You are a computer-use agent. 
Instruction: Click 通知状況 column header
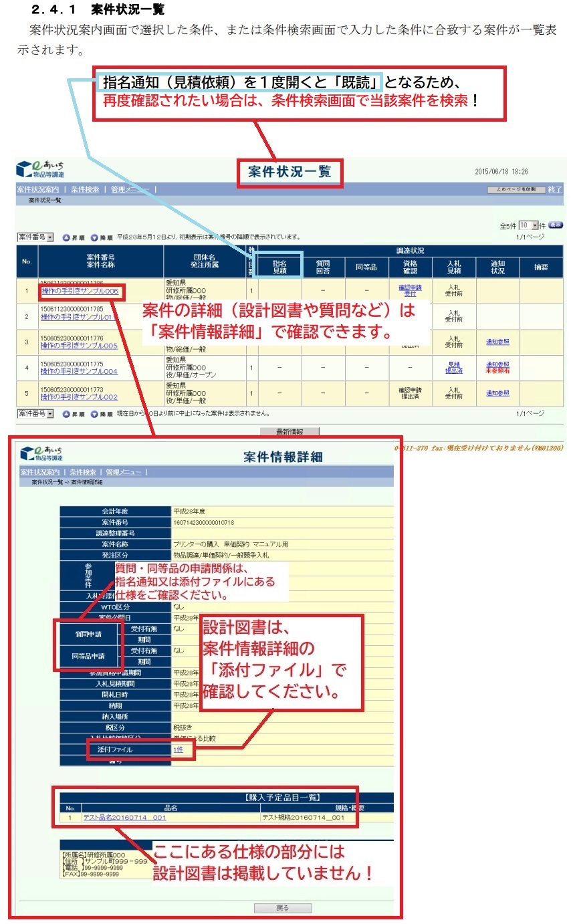coord(497,267)
